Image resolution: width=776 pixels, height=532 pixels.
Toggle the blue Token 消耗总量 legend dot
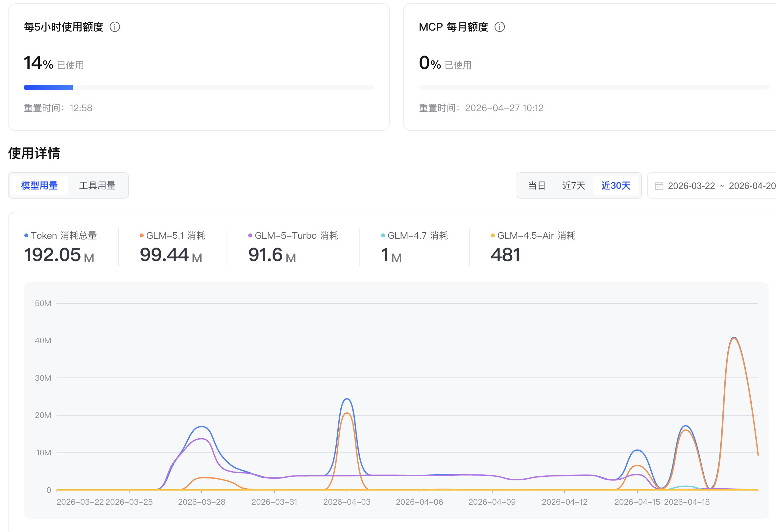click(26, 235)
